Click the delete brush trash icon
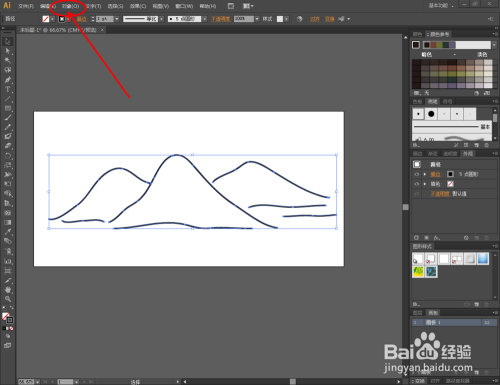This screenshot has width=500, height=385. pyautogui.click(x=486, y=145)
